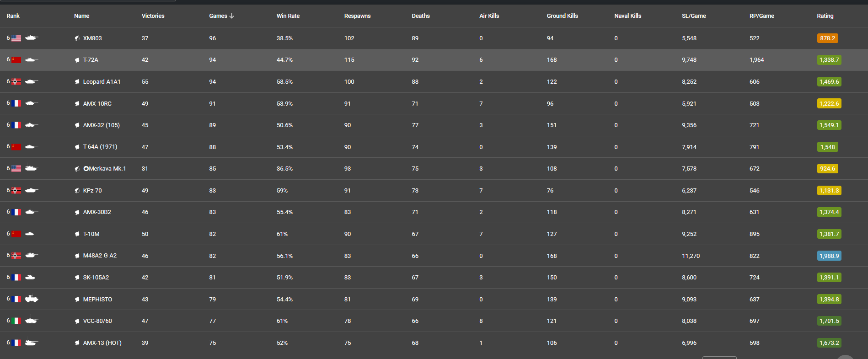
Task: Sort by the Ground Kills column
Action: (562, 16)
